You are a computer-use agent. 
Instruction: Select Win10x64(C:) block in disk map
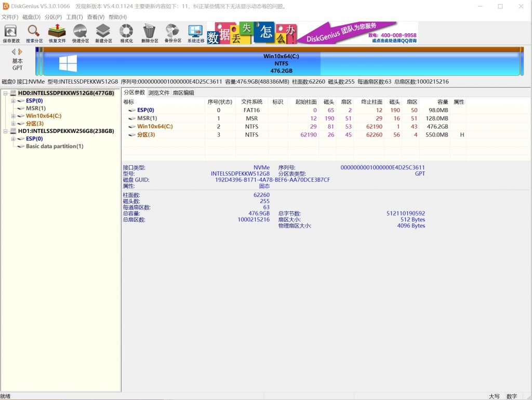point(281,63)
